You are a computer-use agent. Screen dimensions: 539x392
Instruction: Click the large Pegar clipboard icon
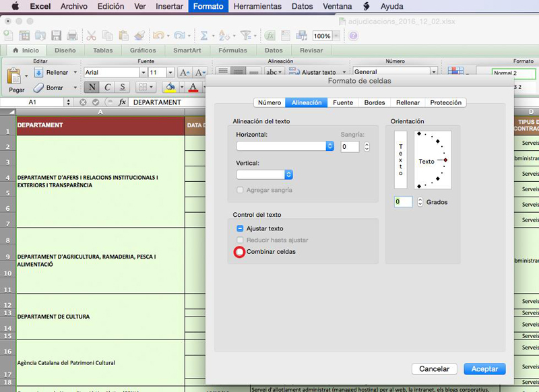click(x=14, y=75)
